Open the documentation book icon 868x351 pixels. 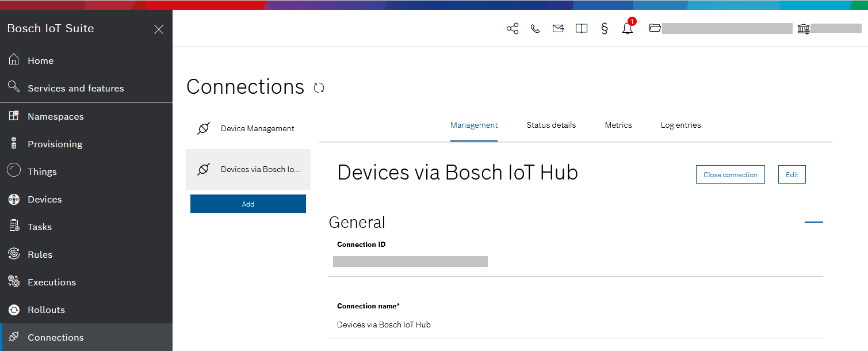click(582, 28)
